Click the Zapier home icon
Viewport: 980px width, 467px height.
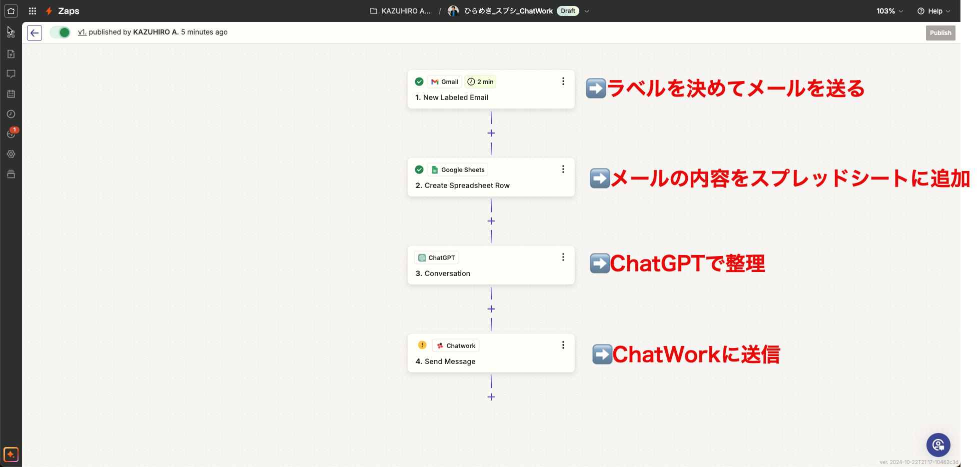[11, 11]
